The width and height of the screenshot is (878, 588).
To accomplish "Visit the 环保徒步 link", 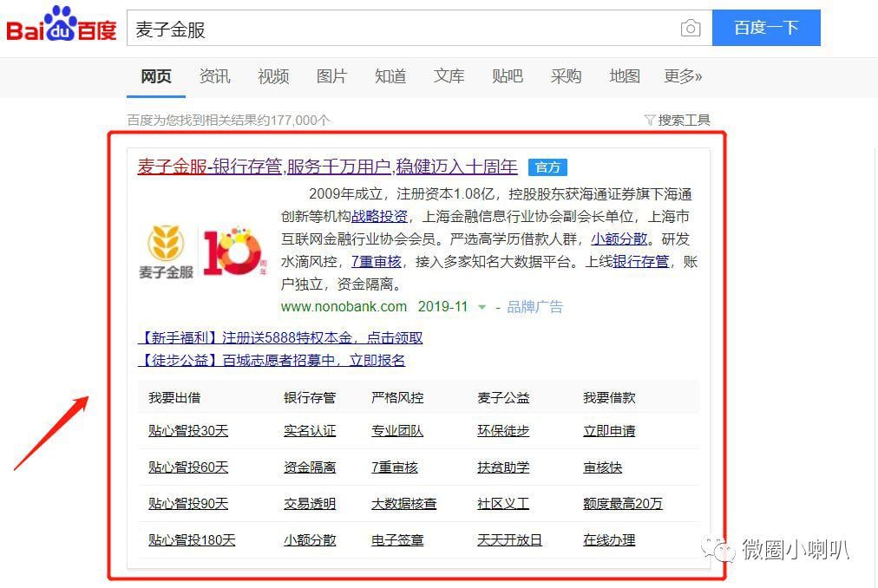I will [503, 431].
